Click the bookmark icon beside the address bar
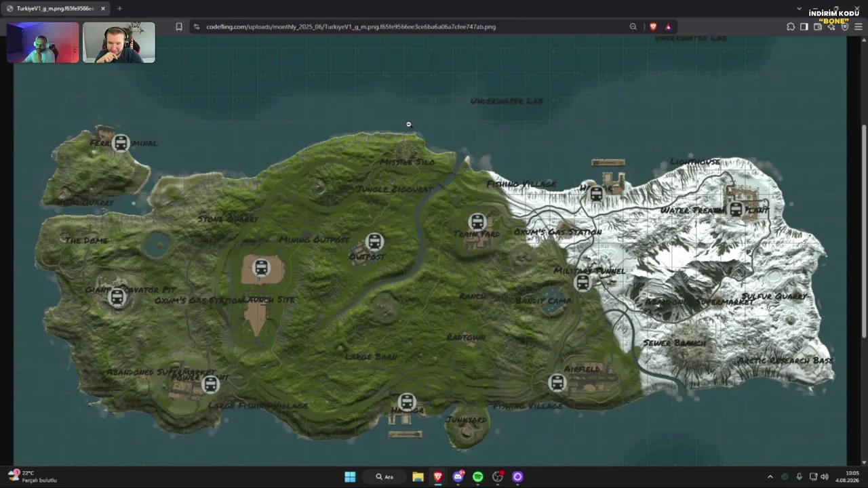Screen dimensions: 868x488 pos(179,26)
